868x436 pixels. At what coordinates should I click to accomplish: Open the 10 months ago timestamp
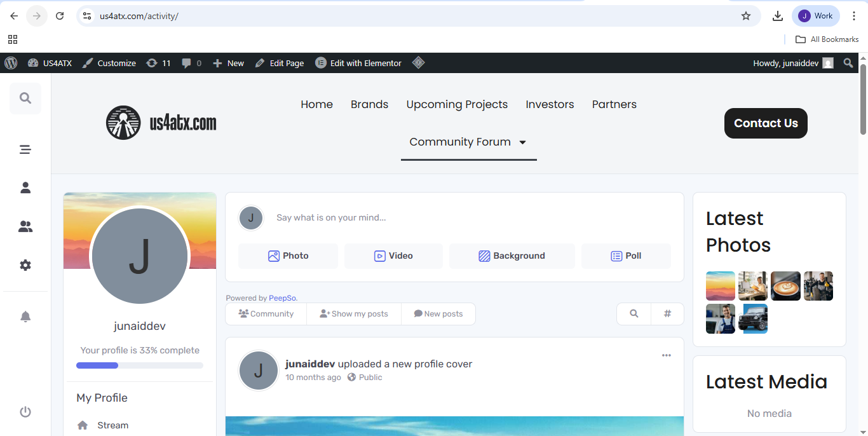click(313, 378)
